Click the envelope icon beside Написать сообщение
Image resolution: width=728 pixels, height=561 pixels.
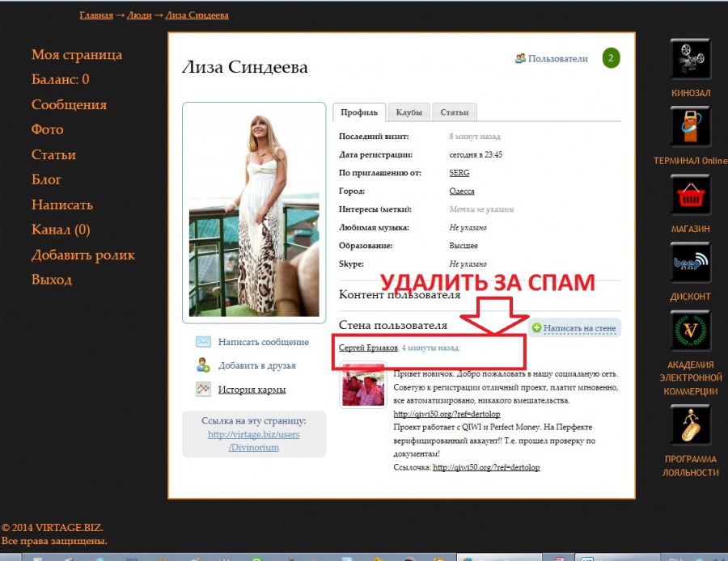(x=203, y=342)
